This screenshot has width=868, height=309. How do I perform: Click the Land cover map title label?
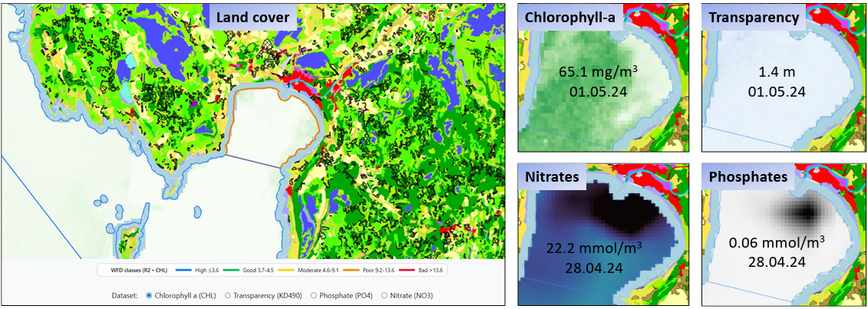252,18
